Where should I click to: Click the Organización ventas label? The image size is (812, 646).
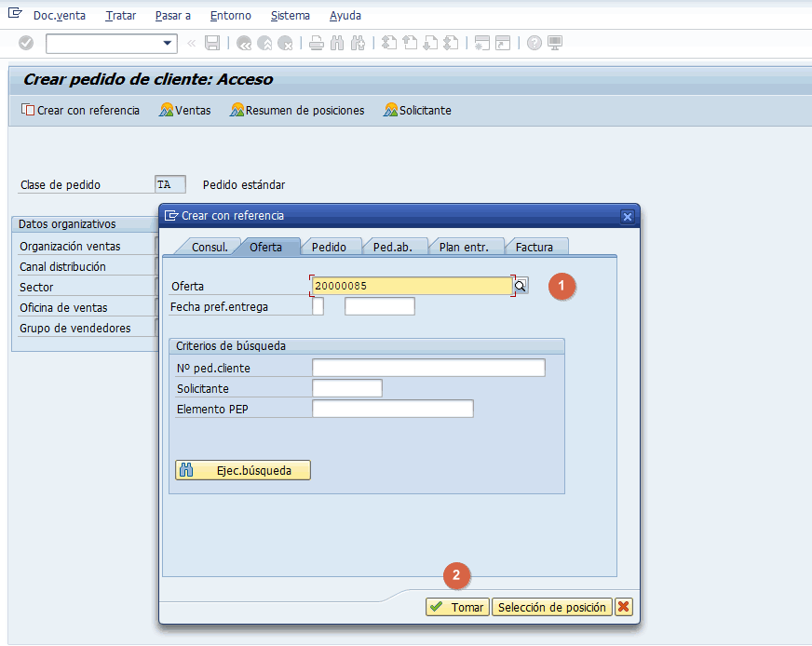pyautogui.click(x=70, y=247)
